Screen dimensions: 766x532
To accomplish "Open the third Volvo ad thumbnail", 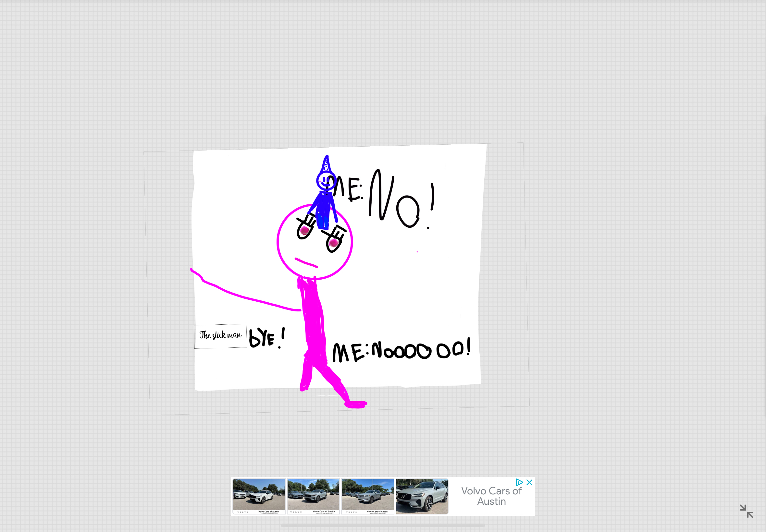I will click(367, 496).
